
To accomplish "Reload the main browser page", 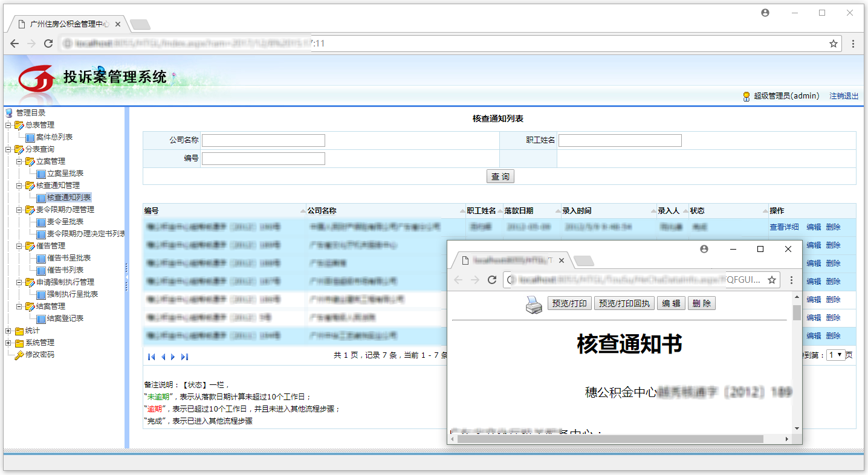I will pyautogui.click(x=48, y=44).
